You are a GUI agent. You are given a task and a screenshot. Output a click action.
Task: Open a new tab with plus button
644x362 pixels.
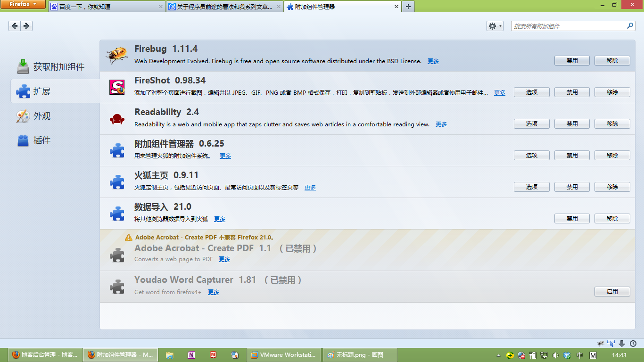(408, 7)
